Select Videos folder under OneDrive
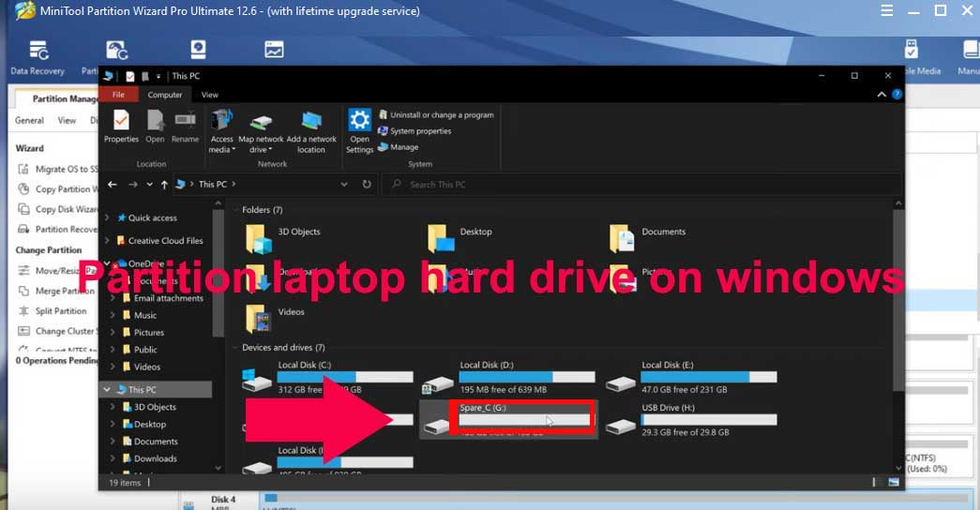Screen dimensions: 980x510 pyautogui.click(x=141, y=367)
